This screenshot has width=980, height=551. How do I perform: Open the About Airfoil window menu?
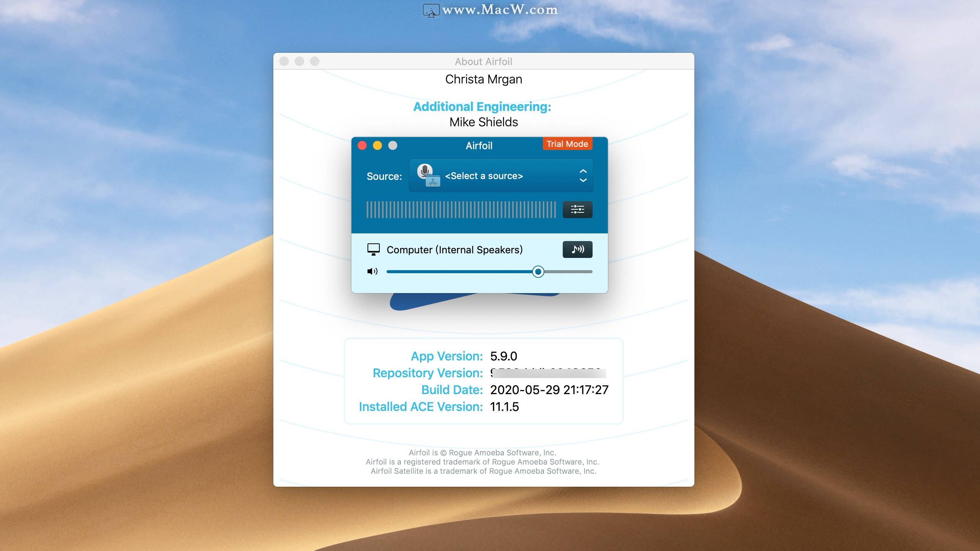click(483, 60)
